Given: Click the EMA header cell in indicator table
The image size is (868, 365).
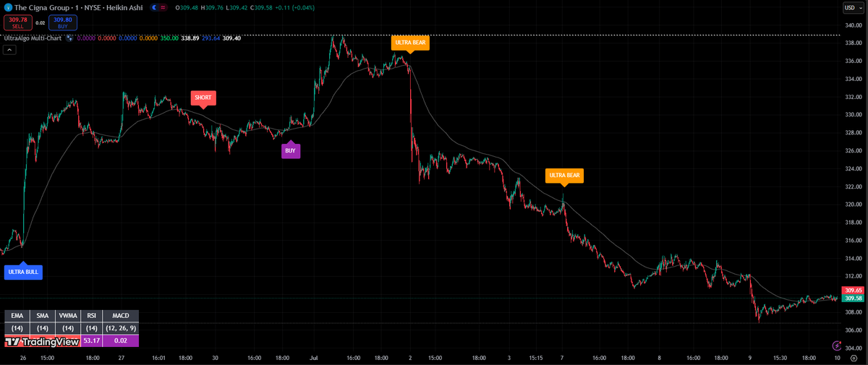Looking at the screenshot, I should point(17,315).
